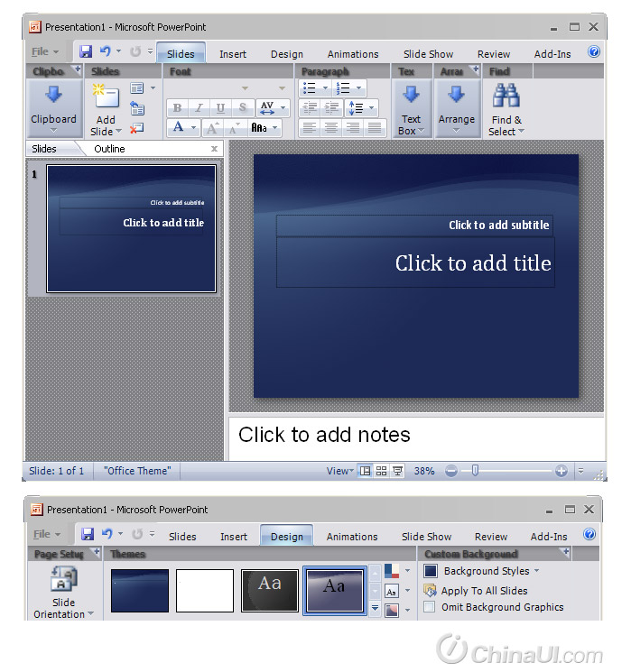Expand the Arrange group button
Screen dimensions: 631x672
pos(457,109)
